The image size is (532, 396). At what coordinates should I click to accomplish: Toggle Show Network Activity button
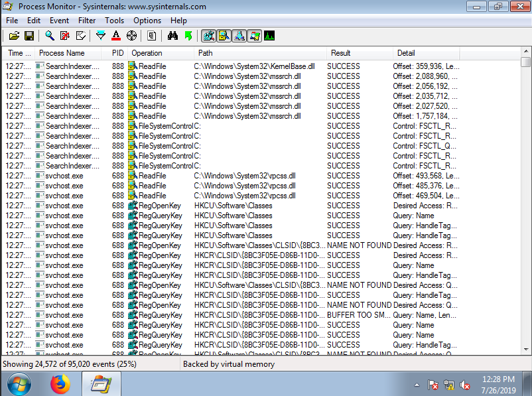239,36
